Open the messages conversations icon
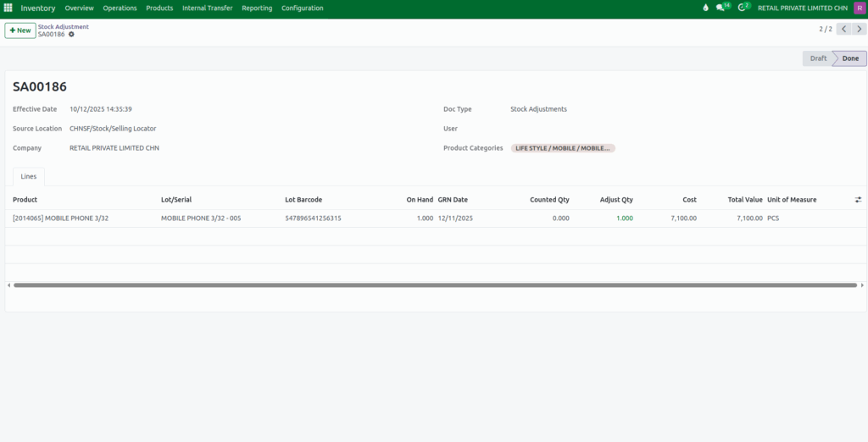 pos(721,8)
